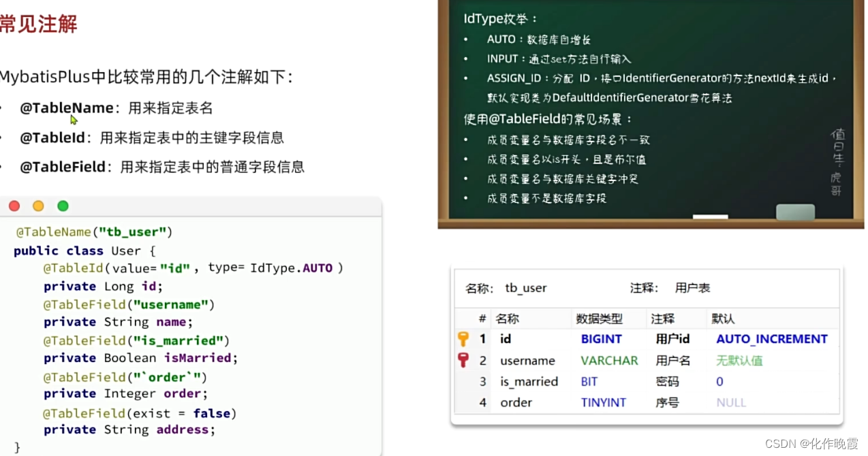Screen dimensions: 868x456
Task: Click the yellow traffic light on code window
Action: (38, 206)
